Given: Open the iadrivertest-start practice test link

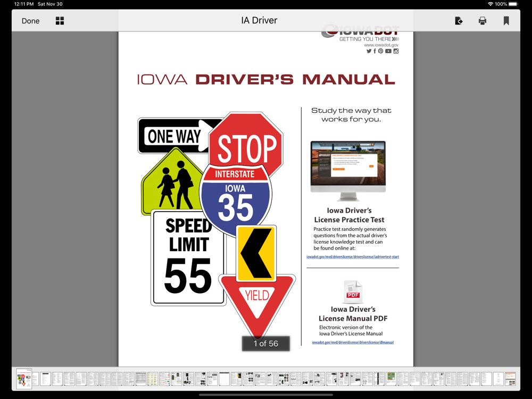Looking at the screenshot, I should click(353, 257).
